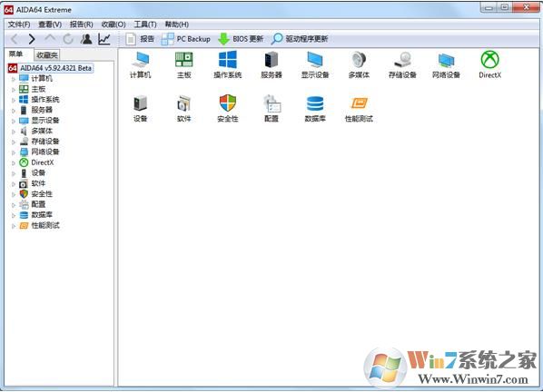Expand the 性能测试 tree node arrow
This screenshot has width=543, height=392.
(14, 226)
